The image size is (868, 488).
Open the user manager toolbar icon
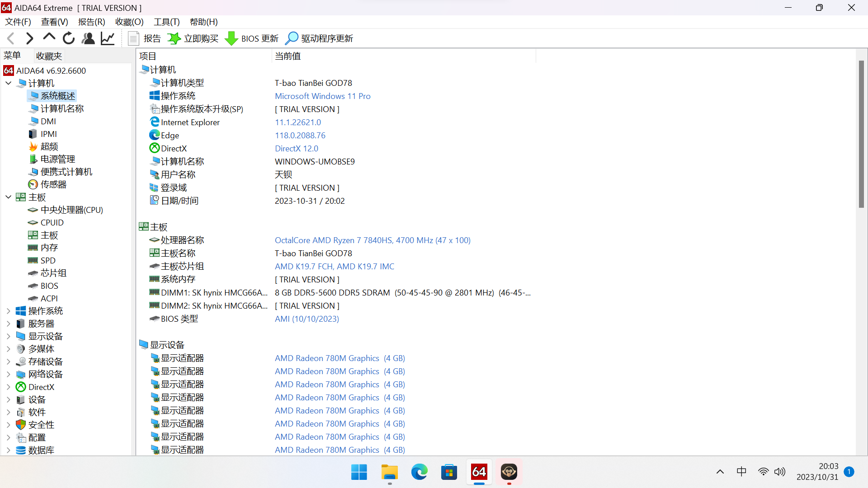[88, 38]
